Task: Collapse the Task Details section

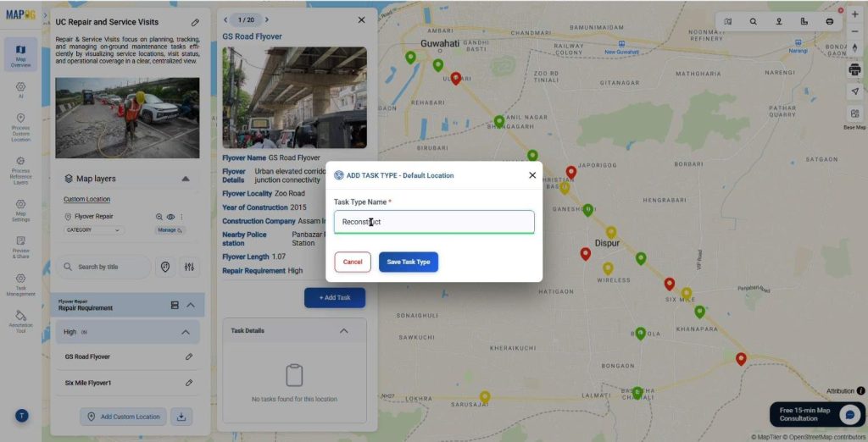Action: pos(344,331)
